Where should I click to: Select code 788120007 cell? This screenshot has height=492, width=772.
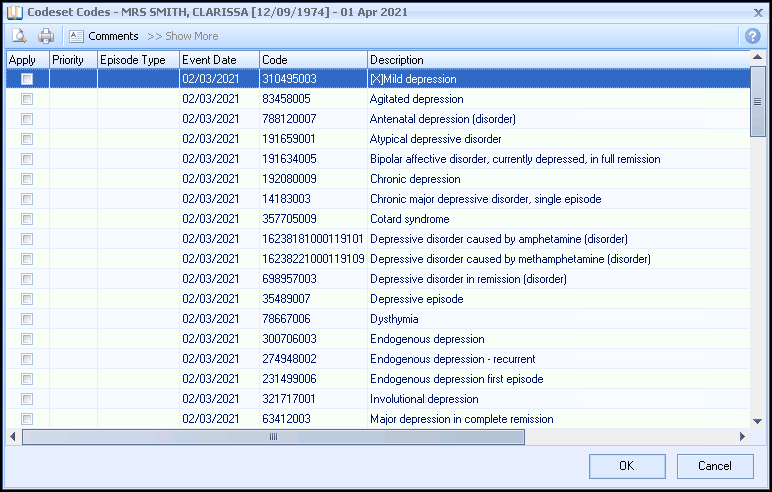coord(313,119)
